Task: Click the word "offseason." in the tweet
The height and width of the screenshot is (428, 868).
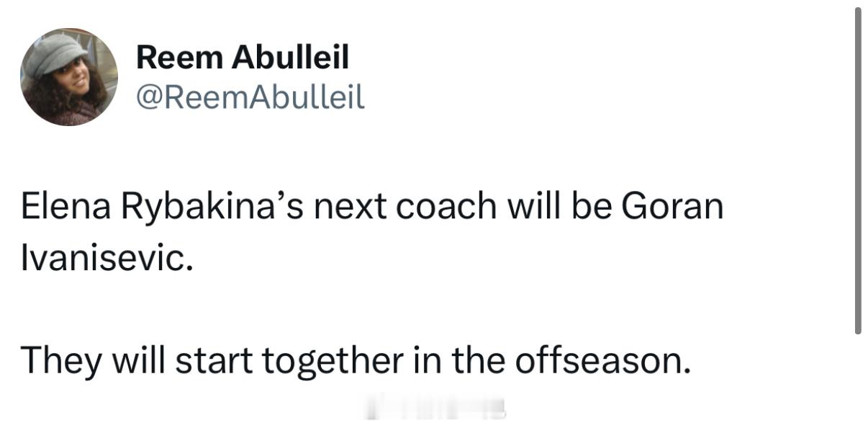Action: click(601, 361)
